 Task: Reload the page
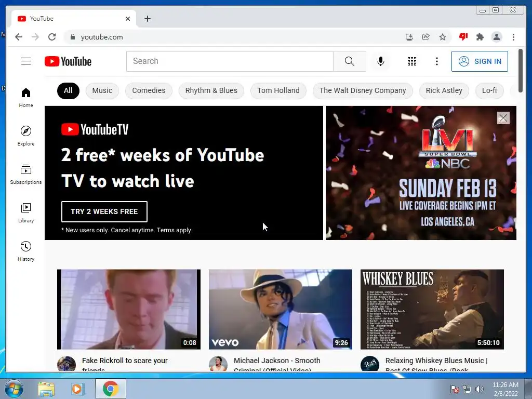click(x=52, y=37)
